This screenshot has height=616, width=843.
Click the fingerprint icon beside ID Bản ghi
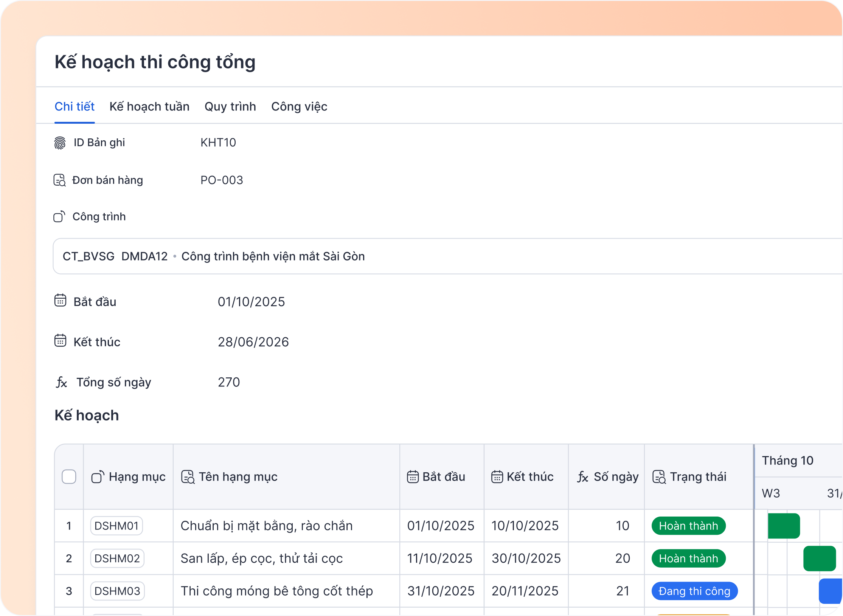point(60,143)
